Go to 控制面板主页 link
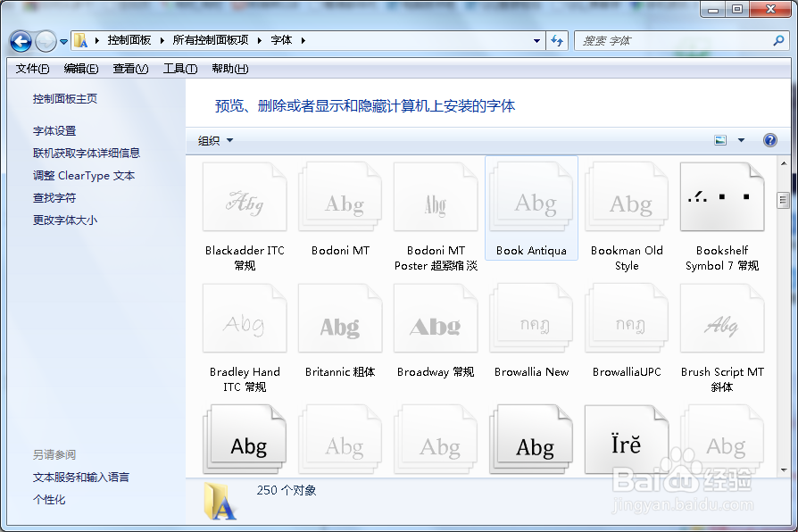The image size is (798, 532). tap(65, 99)
